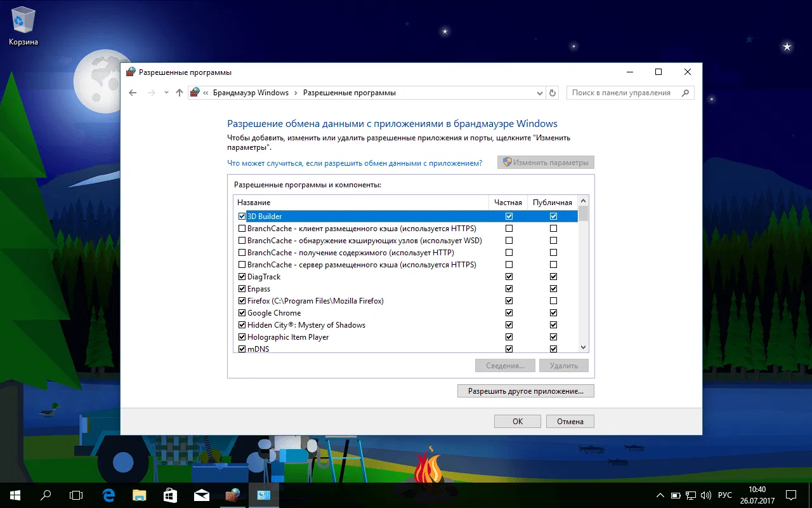812x508 pixels.
Task: Launch the Windows Store from the taskbar
Action: pyautogui.click(x=170, y=495)
